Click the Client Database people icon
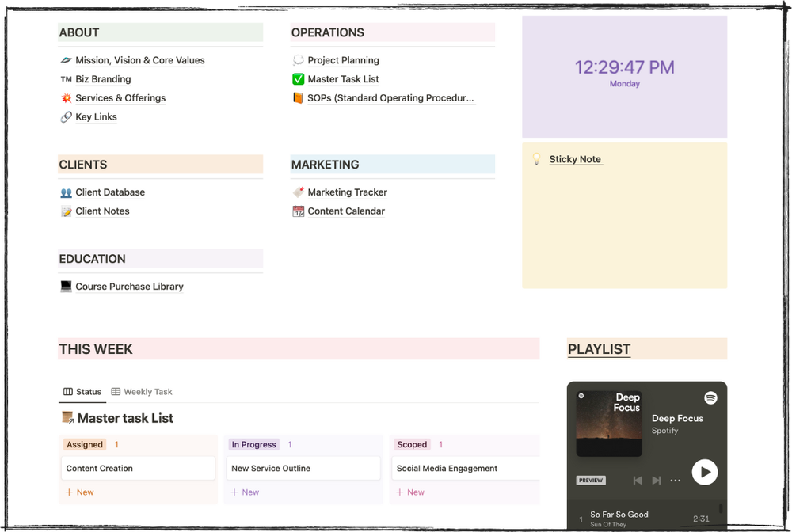This screenshot has height=532, width=792. pyautogui.click(x=67, y=192)
